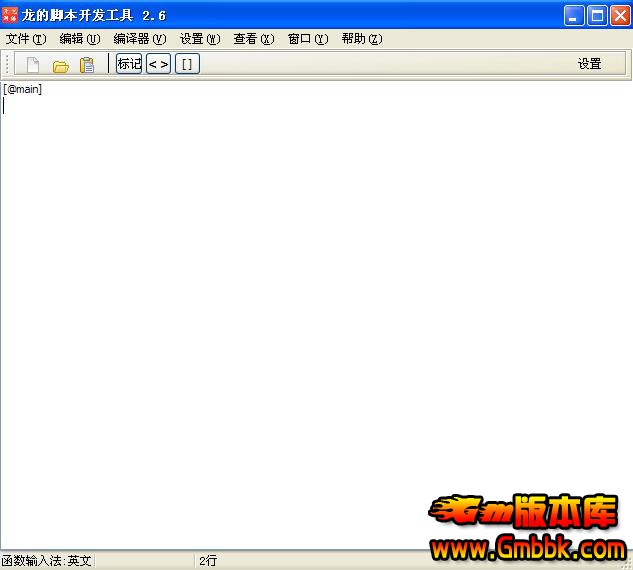The height and width of the screenshot is (570, 633).
Task: Expand the 查看 menu
Action: [253, 39]
